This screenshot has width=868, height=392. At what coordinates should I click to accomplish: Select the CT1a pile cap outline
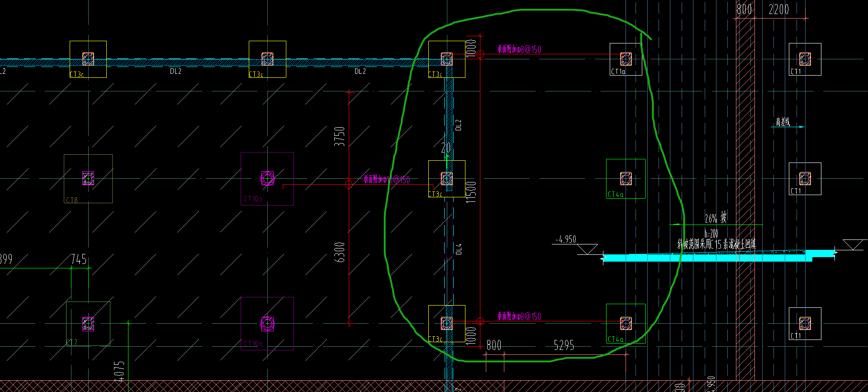[x=626, y=59]
